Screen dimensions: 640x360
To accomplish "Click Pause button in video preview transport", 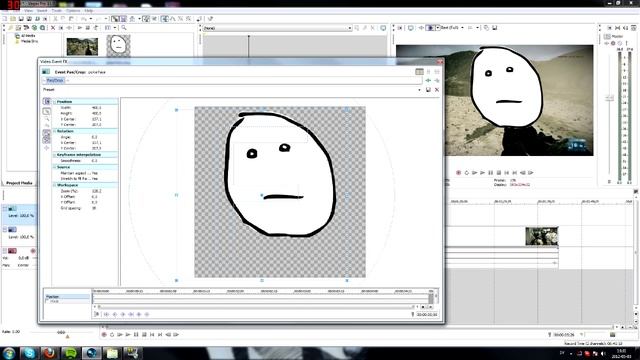I will click(x=491, y=173).
